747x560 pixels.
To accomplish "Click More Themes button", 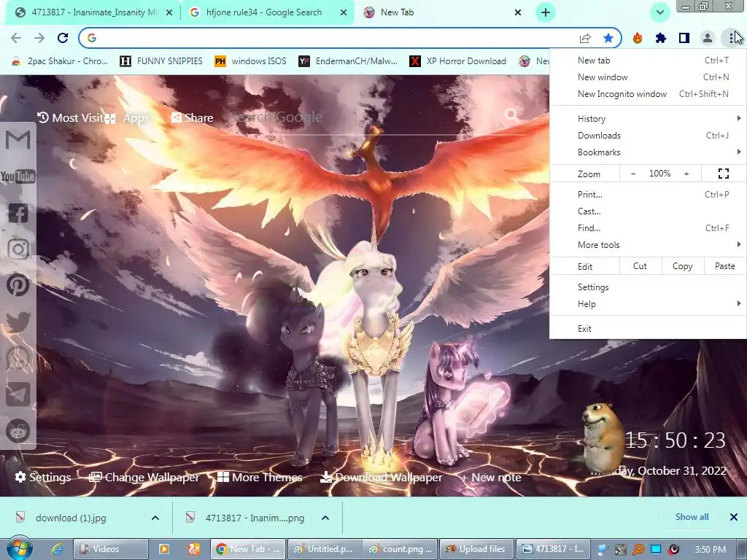I will point(260,477).
